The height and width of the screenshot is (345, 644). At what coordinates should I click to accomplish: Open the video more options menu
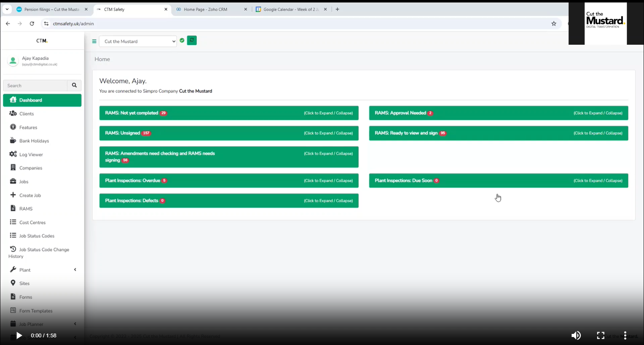[625, 335]
